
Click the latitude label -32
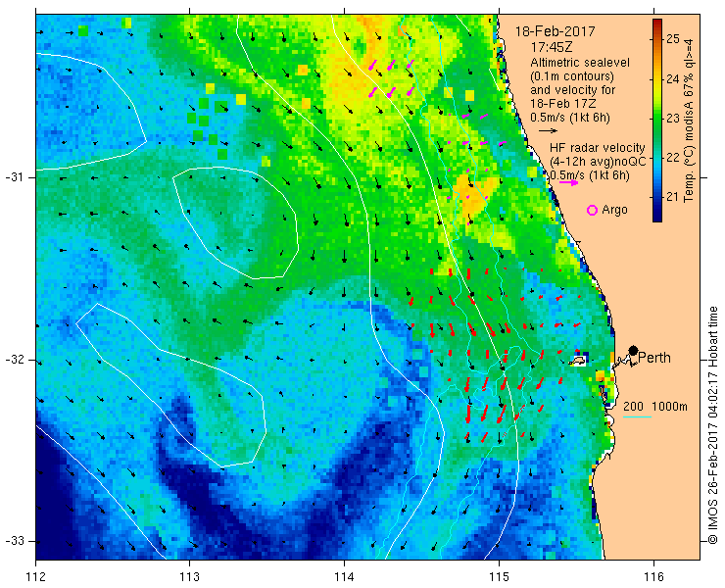(15, 360)
